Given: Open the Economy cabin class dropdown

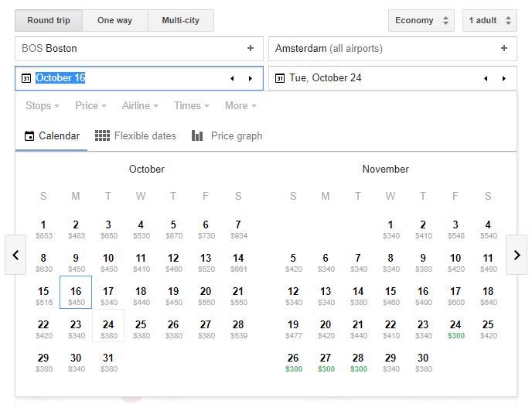Looking at the screenshot, I should pos(421,20).
